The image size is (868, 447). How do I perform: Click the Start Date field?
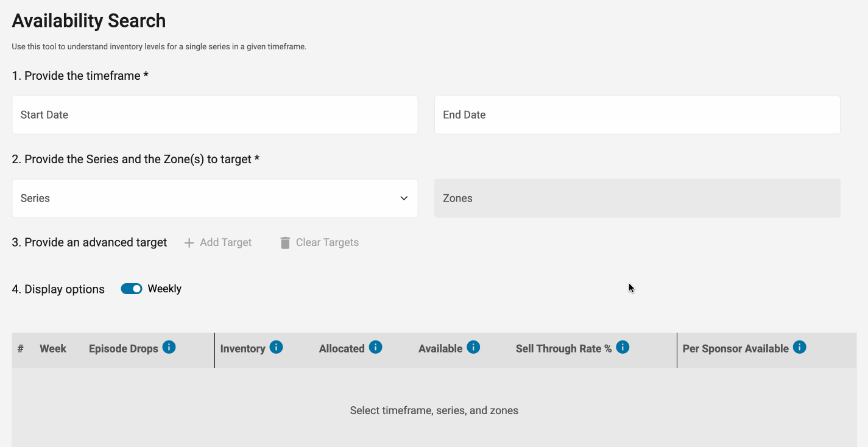click(x=215, y=114)
